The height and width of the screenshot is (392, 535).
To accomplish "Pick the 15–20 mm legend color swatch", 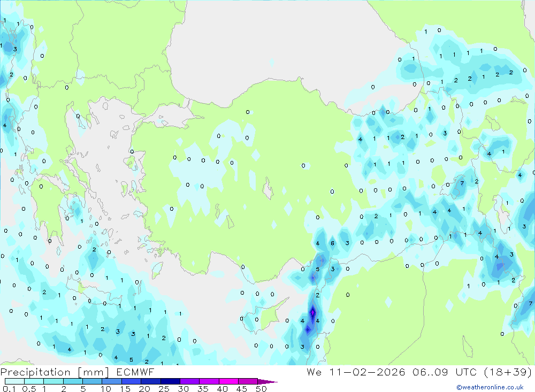I will 132,381.
